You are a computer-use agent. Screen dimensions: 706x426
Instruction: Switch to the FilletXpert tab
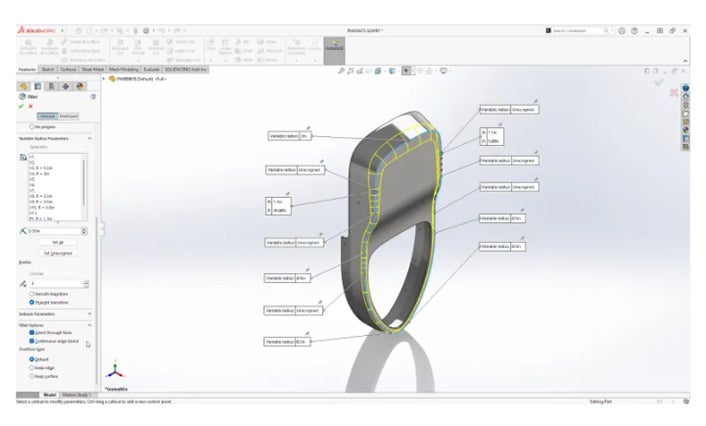68,116
